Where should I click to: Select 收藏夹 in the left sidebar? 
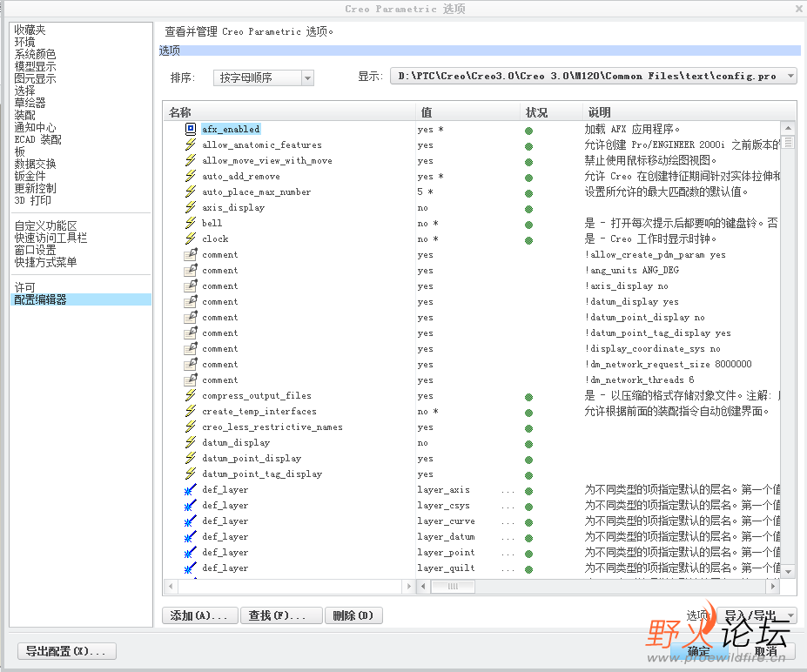click(x=30, y=30)
